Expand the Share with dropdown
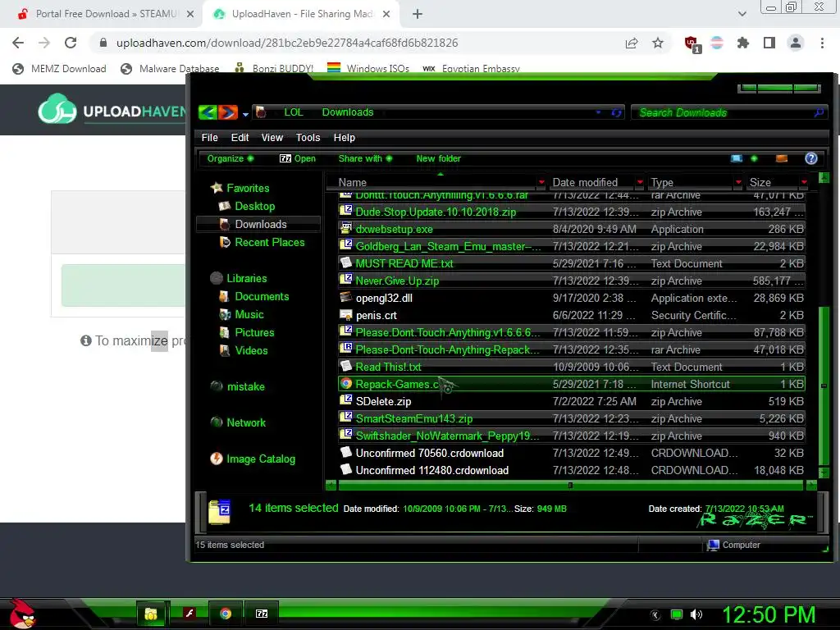The image size is (840, 630). (x=365, y=158)
